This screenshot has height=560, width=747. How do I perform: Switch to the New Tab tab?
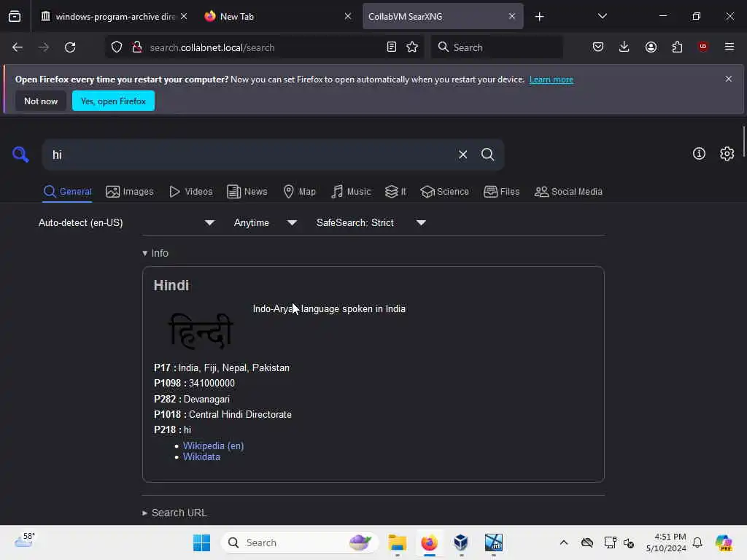(278, 17)
